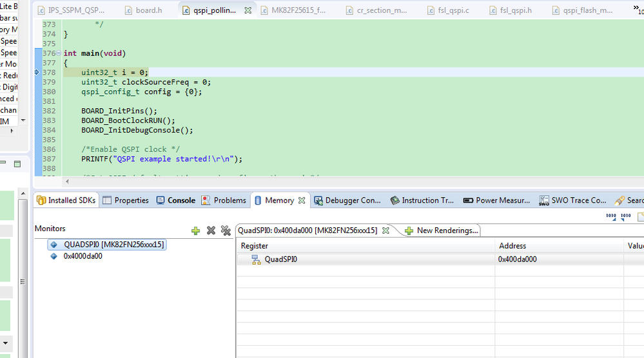Switch to the board.h editor tab
644x358 pixels.
(143, 10)
